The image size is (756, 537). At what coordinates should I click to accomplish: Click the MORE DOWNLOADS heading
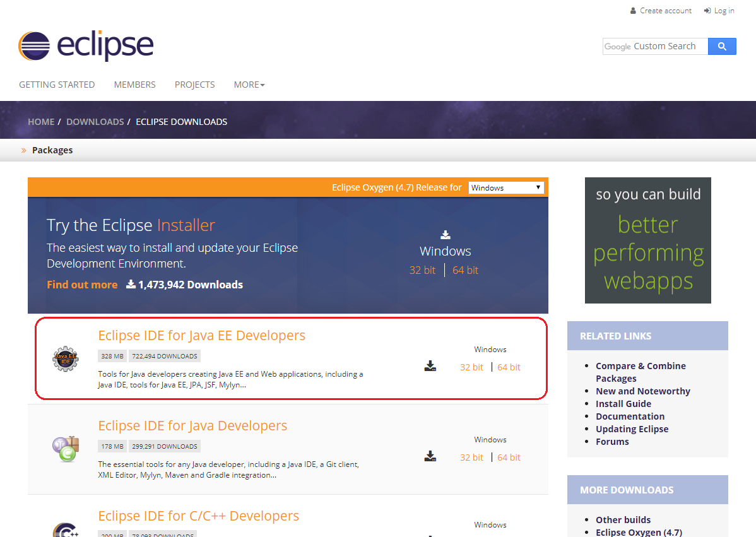[627, 490]
